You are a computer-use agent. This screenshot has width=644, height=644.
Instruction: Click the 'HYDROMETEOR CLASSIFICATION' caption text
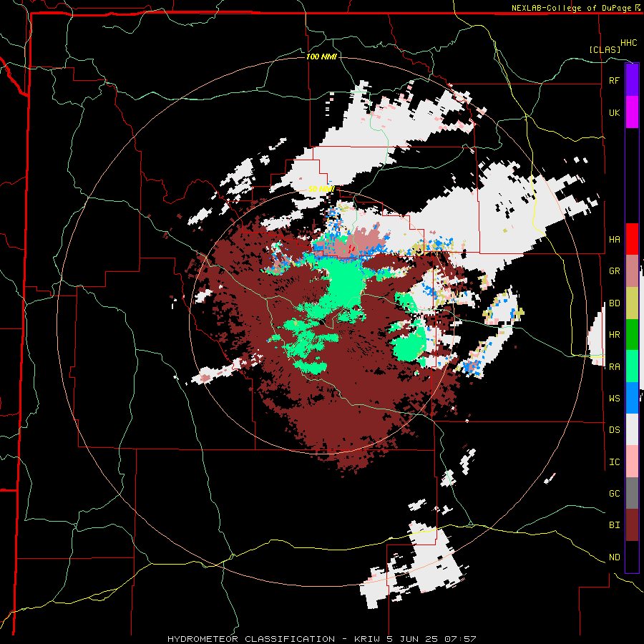pyautogui.click(x=251, y=639)
